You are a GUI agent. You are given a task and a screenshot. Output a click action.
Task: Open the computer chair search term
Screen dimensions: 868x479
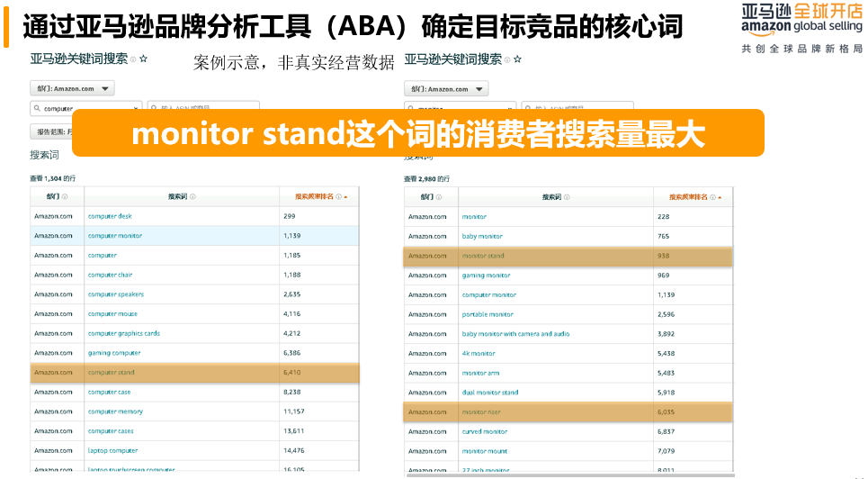[110, 275]
